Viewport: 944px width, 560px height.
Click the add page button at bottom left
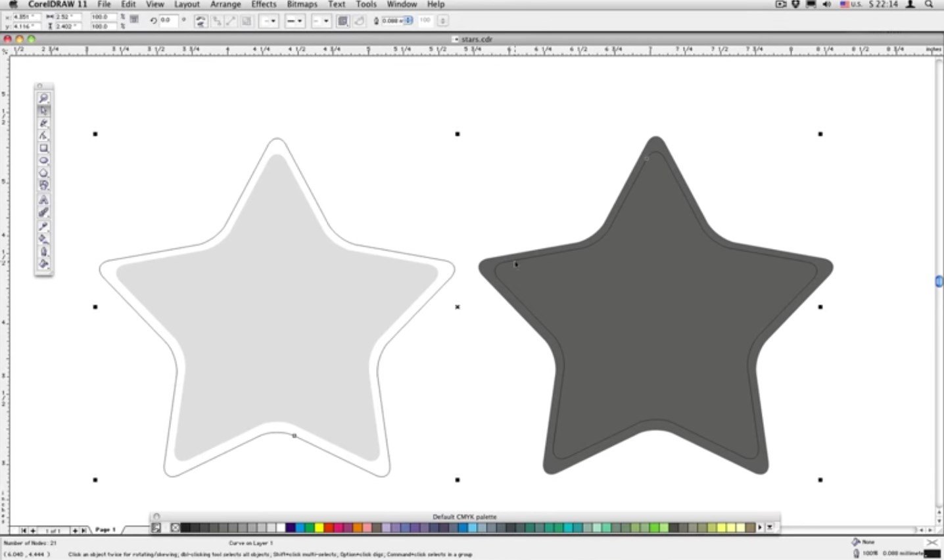[x=34, y=530]
